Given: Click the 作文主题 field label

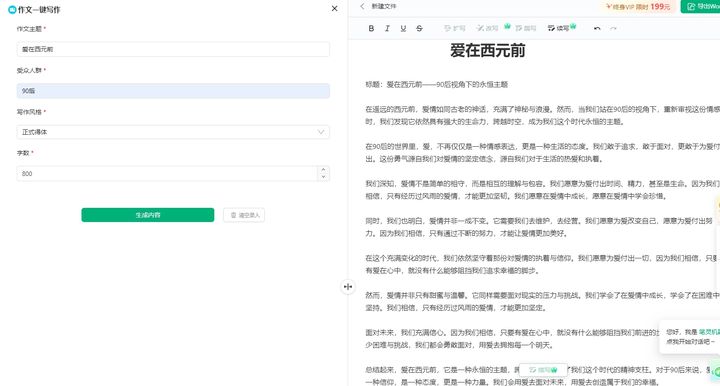Looking at the screenshot, I should click(29, 29).
